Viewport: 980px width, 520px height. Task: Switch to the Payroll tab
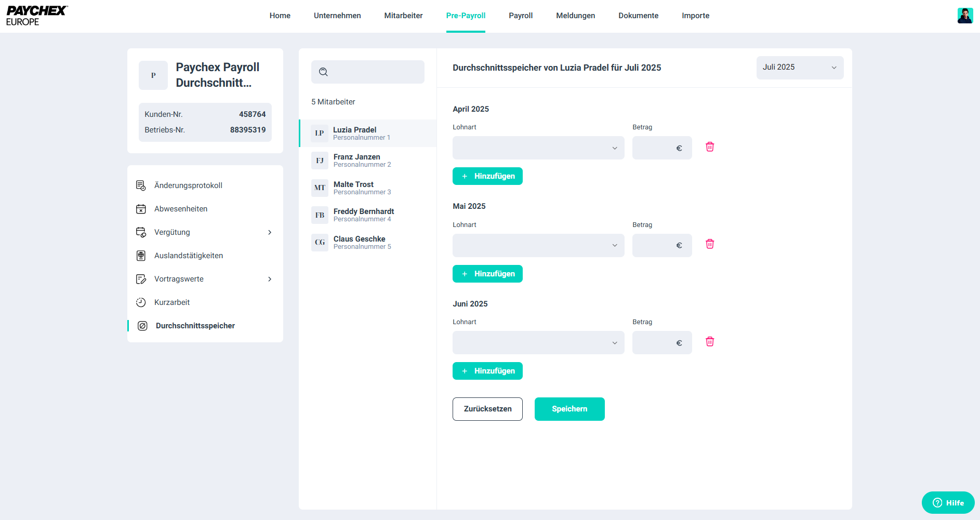click(521, 16)
